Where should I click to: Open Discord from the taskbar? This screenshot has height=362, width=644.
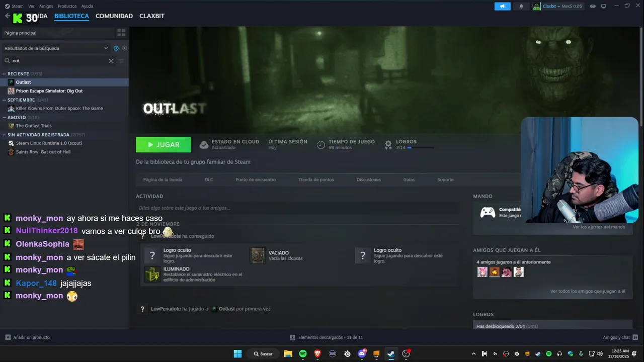(362, 354)
